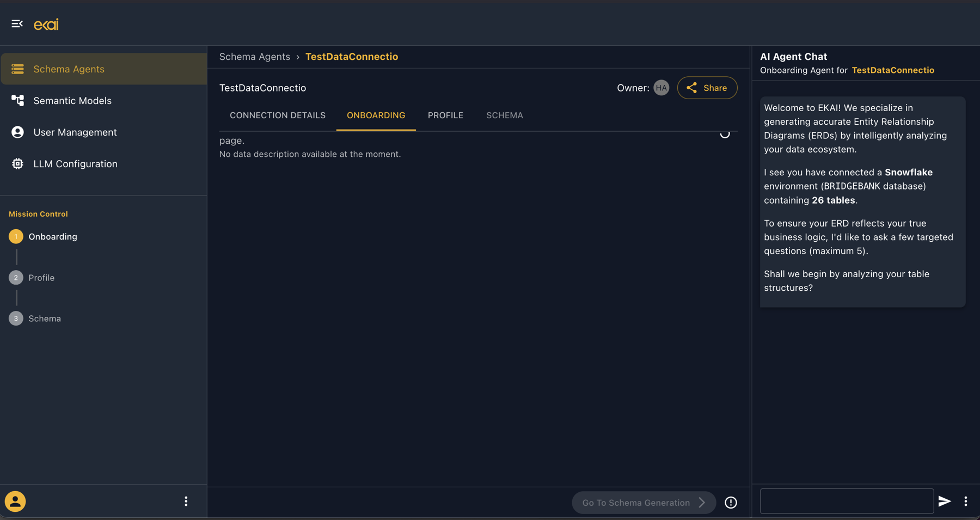The width and height of the screenshot is (980, 520).
Task: Open Schema Agents in the sidebar
Action: (x=103, y=69)
